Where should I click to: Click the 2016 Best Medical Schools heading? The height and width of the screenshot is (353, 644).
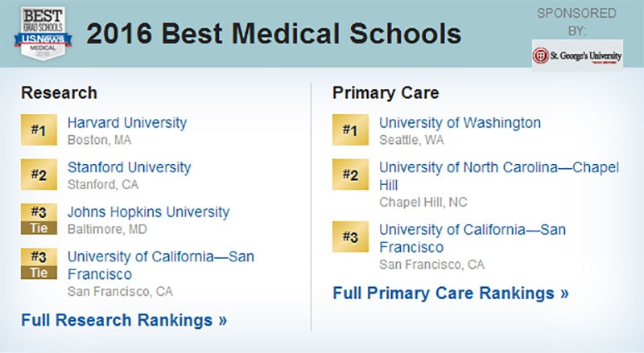[x=274, y=33]
